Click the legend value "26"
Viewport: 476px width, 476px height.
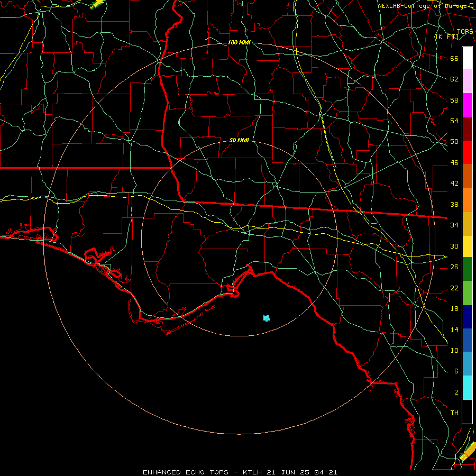pos(454,267)
